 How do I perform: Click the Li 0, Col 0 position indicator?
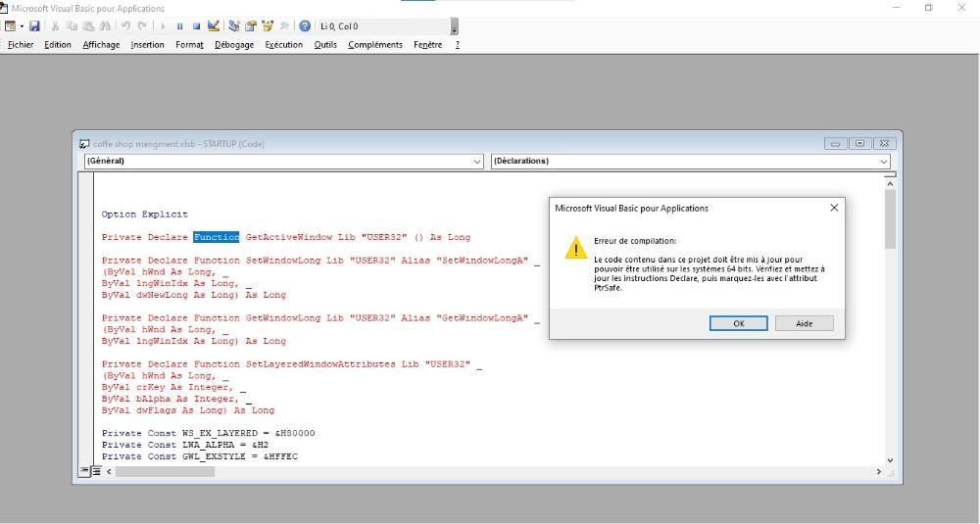pos(339,26)
